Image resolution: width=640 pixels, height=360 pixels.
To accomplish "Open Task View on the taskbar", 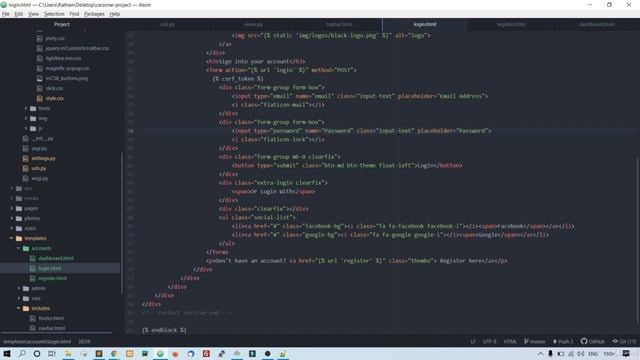I will [52, 354].
